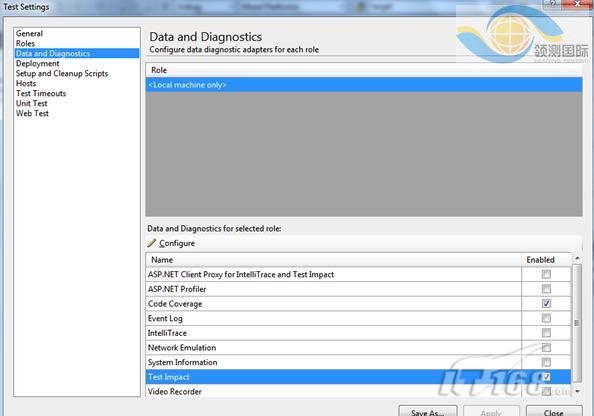Click the Save As button
Viewport: 594px width, 416px height.
click(428, 411)
